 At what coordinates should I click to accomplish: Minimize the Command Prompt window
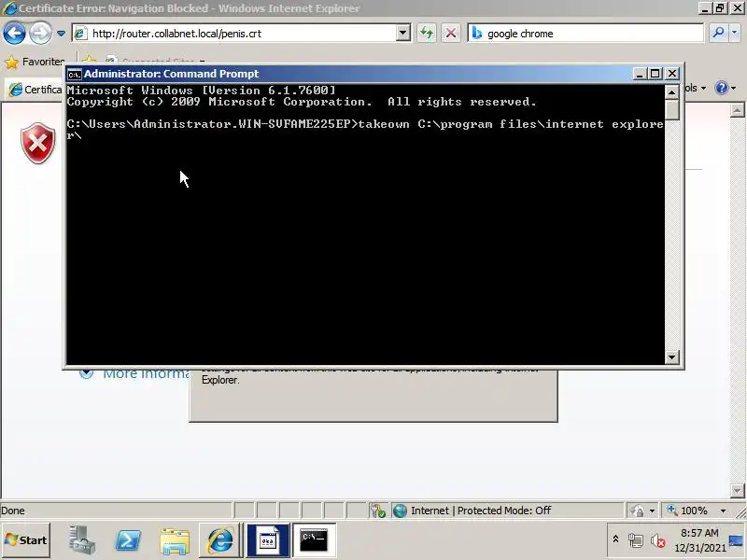pyautogui.click(x=640, y=74)
